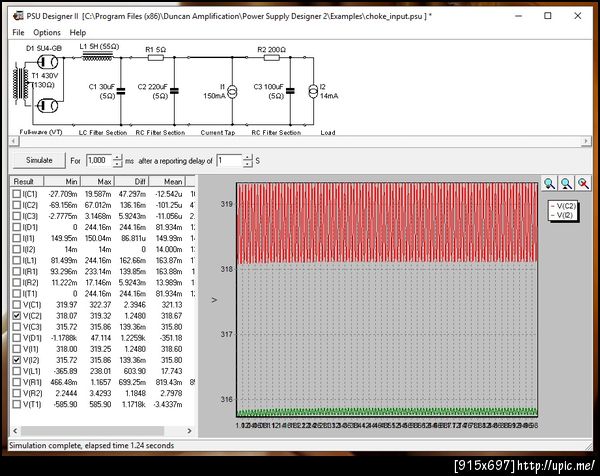Select the T1 transformer symbol in schematic

(21, 84)
